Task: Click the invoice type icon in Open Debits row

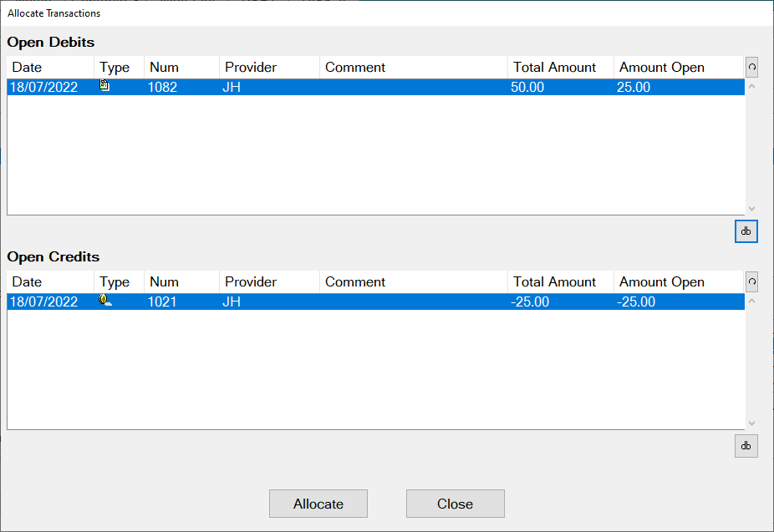Action: click(105, 86)
